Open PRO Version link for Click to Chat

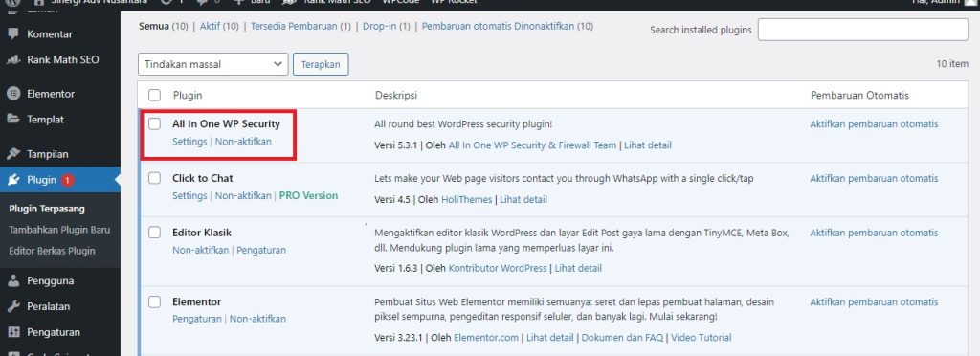[x=309, y=195]
